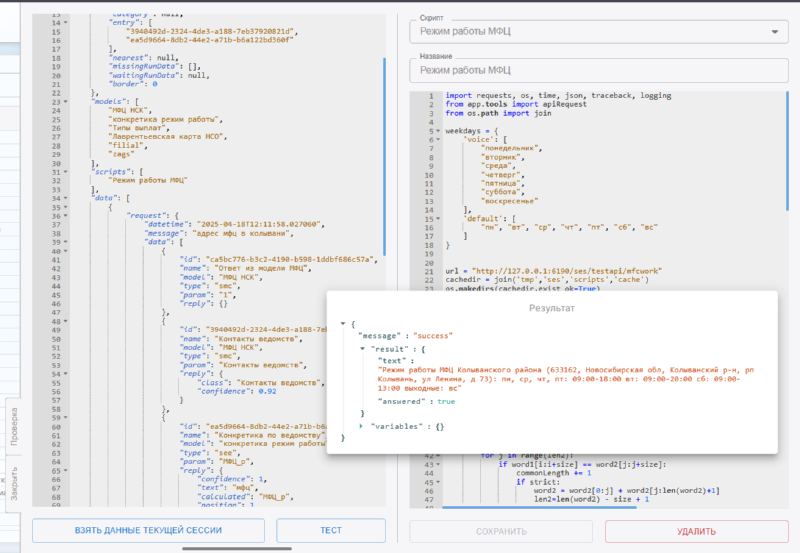This screenshot has height=553, width=800.
Task: Click the СОХРАНИТЬ button
Action: tap(501, 532)
